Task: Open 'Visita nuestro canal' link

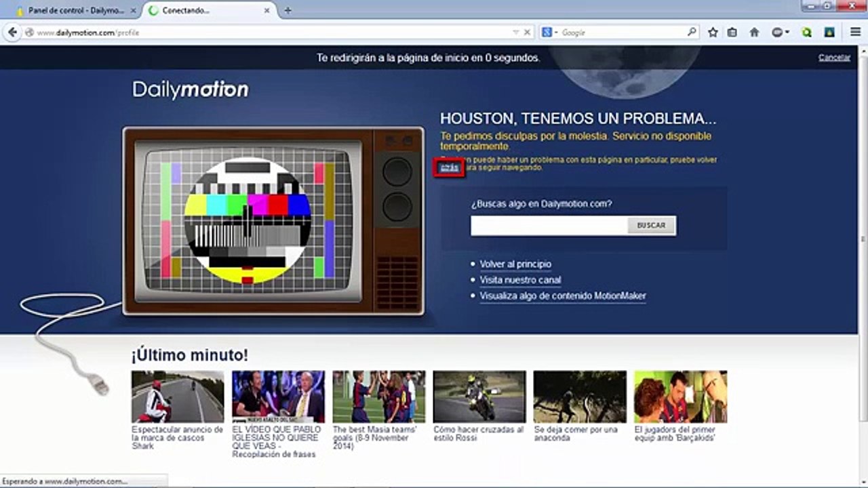Action: point(520,280)
